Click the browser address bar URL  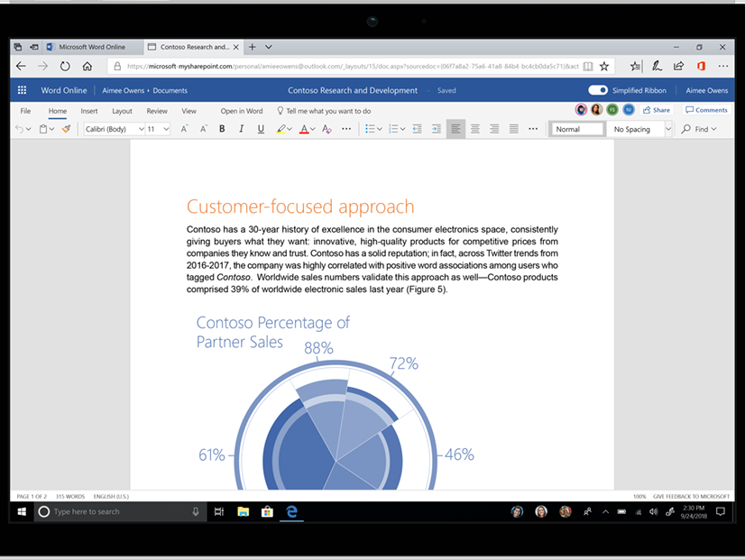(x=353, y=67)
